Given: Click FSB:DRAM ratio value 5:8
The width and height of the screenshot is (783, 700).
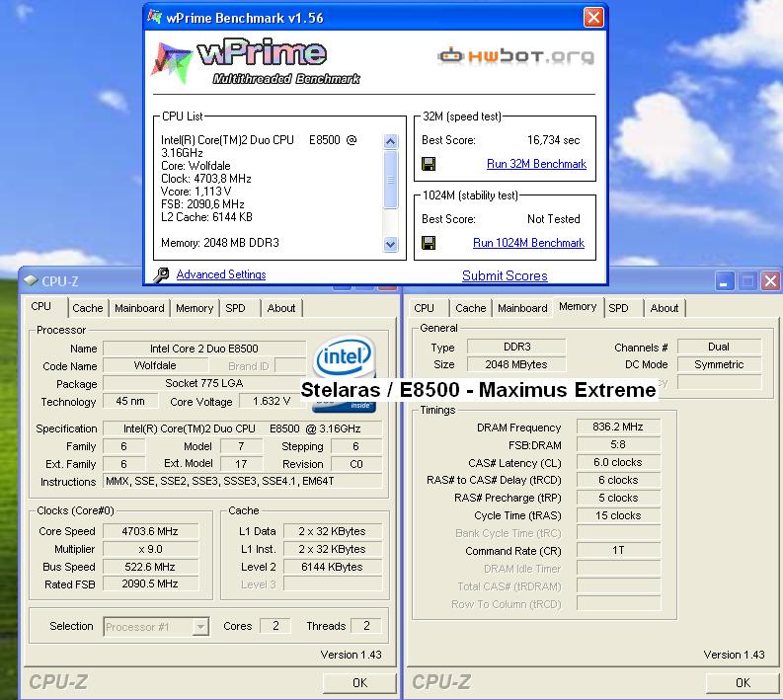Looking at the screenshot, I should click(618, 444).
